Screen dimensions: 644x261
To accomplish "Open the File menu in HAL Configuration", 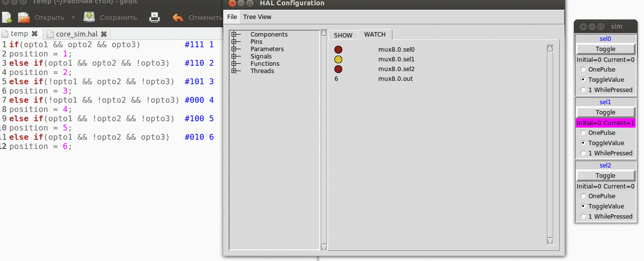I will point(232,17).
